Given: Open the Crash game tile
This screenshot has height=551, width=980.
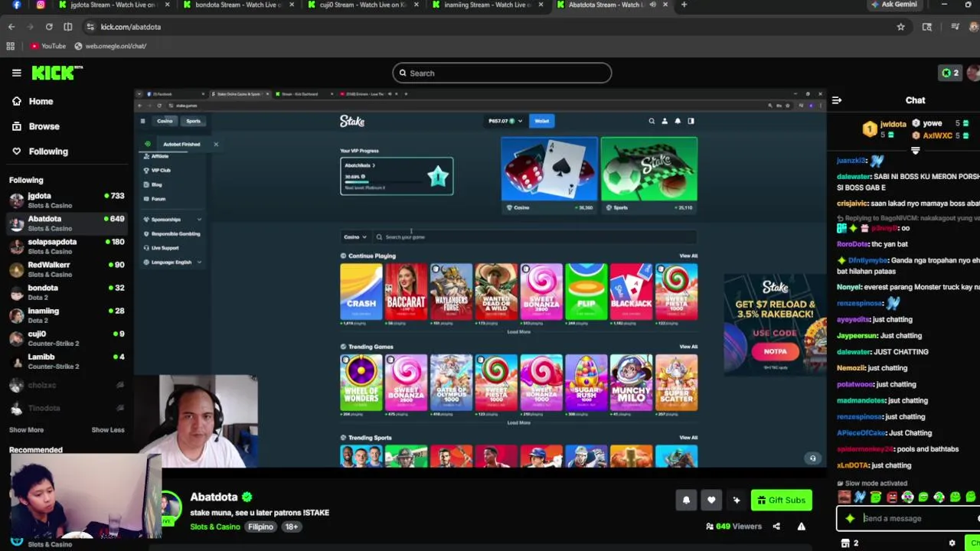Looking at the screenshot, I should 361,292.
